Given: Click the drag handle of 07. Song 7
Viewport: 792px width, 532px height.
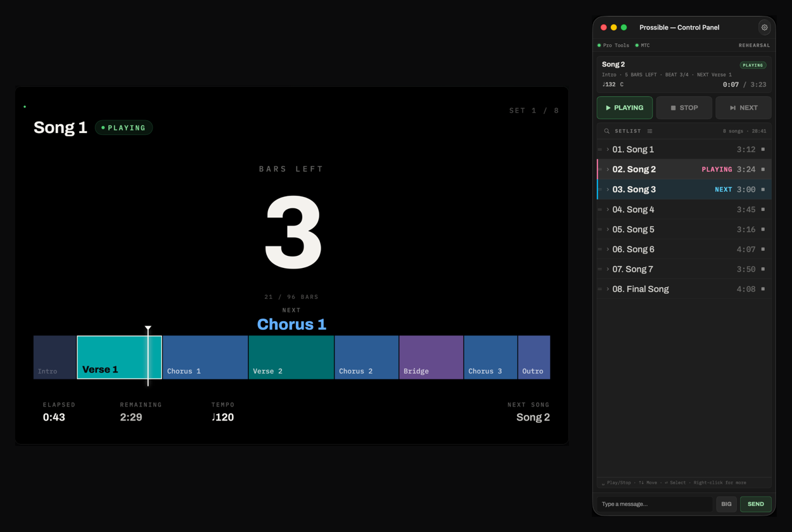Looking at the screenshot, I should pyautogui.click(x=599, y=269).
